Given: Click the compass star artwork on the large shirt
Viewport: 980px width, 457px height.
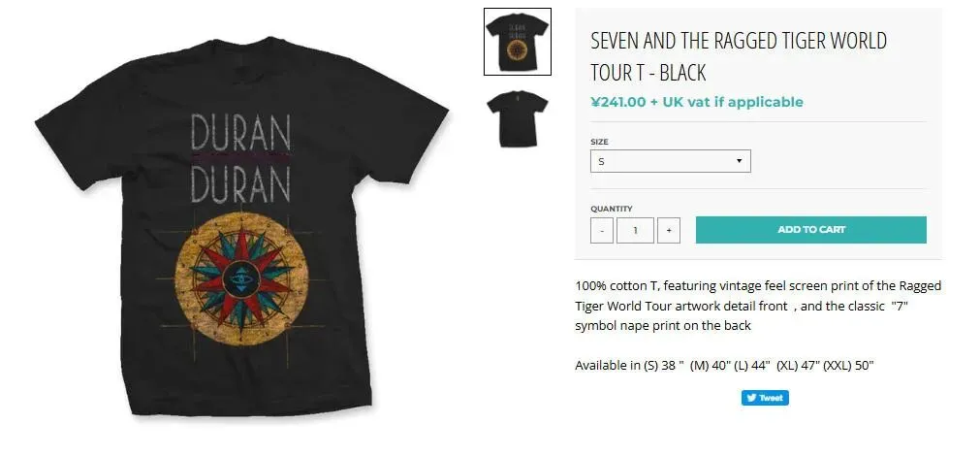Looking at the screenshot, I should tap(242, 279).
